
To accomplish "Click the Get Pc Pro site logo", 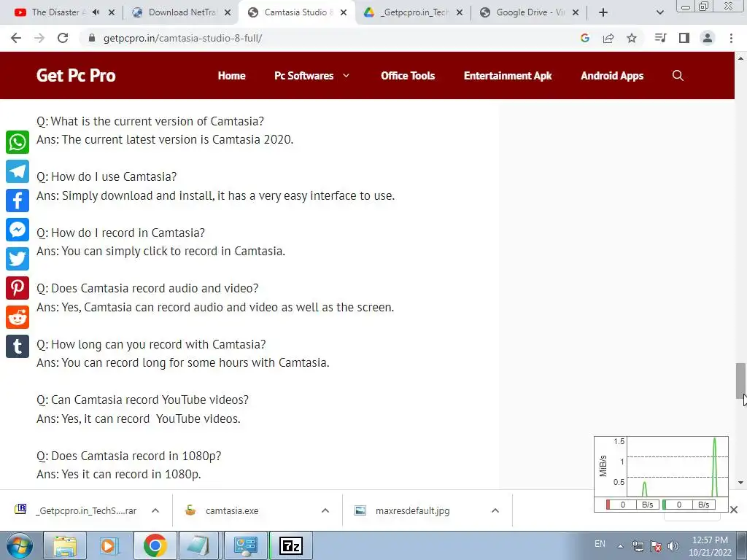I will click(76, 75).
